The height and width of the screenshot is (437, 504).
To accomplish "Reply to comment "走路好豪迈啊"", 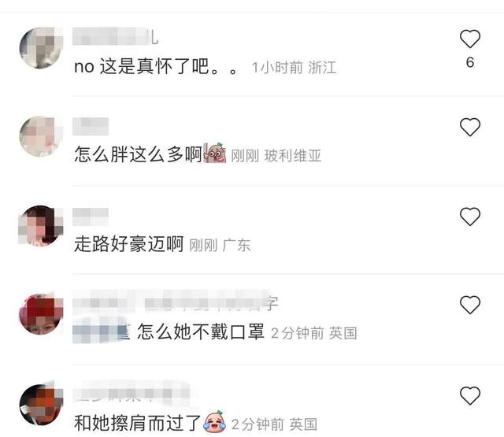I will point(129,244).
